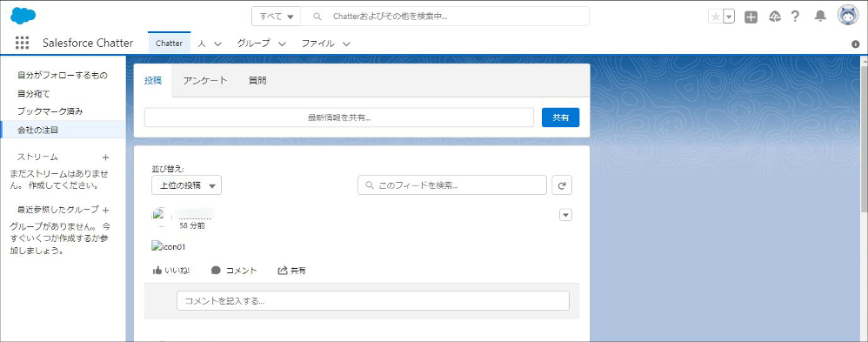Click the Salesforce cloud logo

pos(23,16)
